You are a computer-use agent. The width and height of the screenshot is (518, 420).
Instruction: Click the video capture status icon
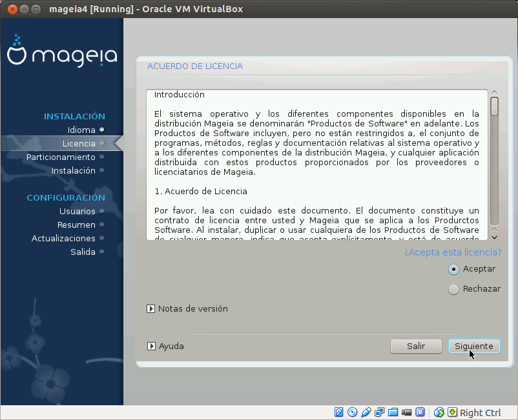pos(407,412)
